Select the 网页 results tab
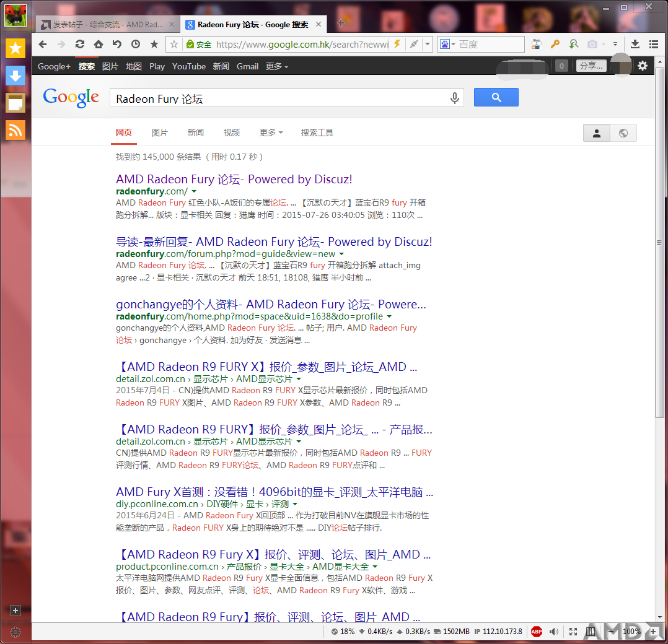 pyautogui.click(x=124, y=133)
